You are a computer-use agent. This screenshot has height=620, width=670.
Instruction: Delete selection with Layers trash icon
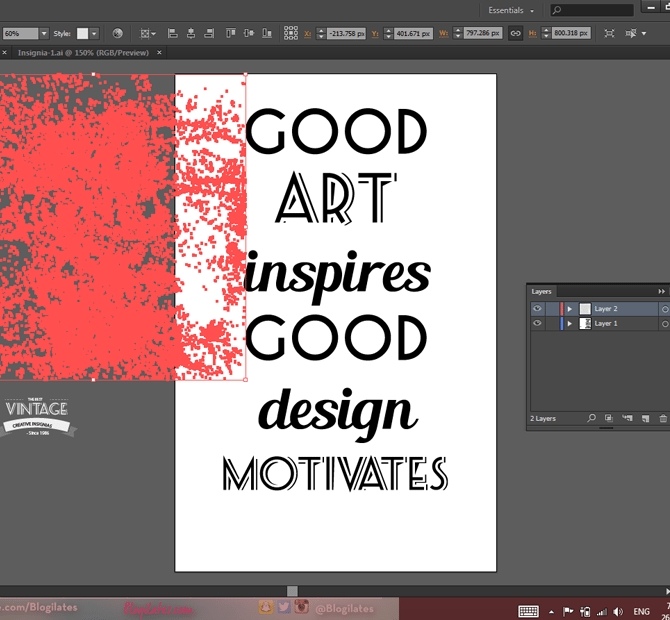[662, 418]
